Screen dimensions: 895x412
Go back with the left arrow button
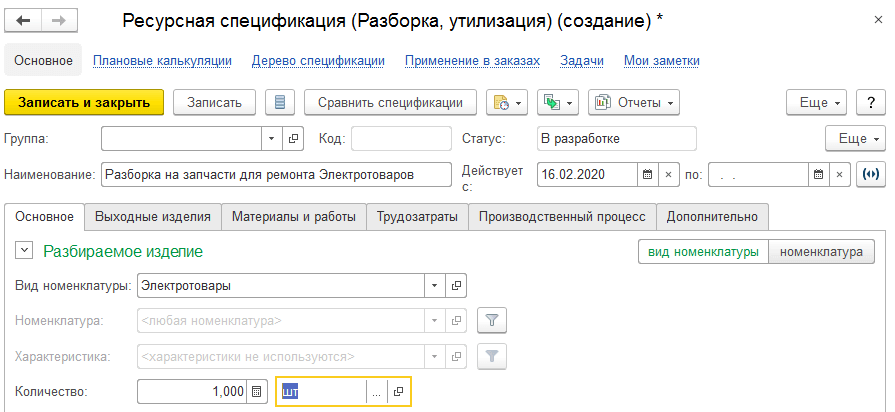coord(23,21)
